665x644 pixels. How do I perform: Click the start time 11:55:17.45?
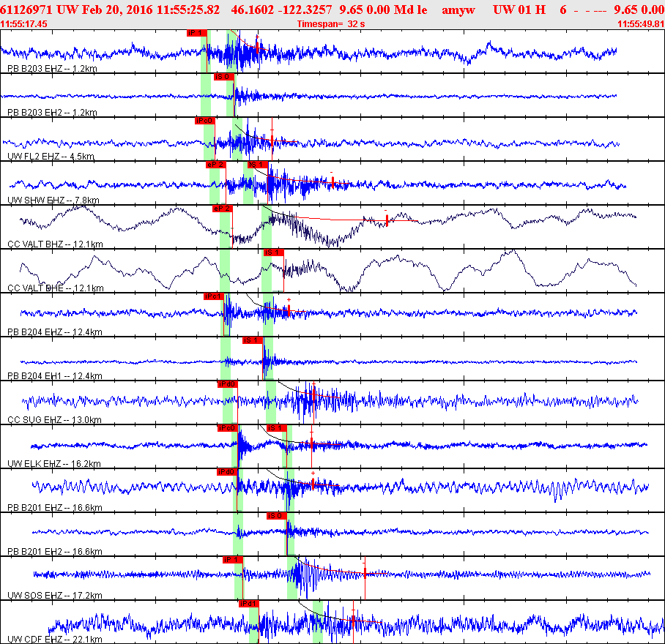point(23,23)
